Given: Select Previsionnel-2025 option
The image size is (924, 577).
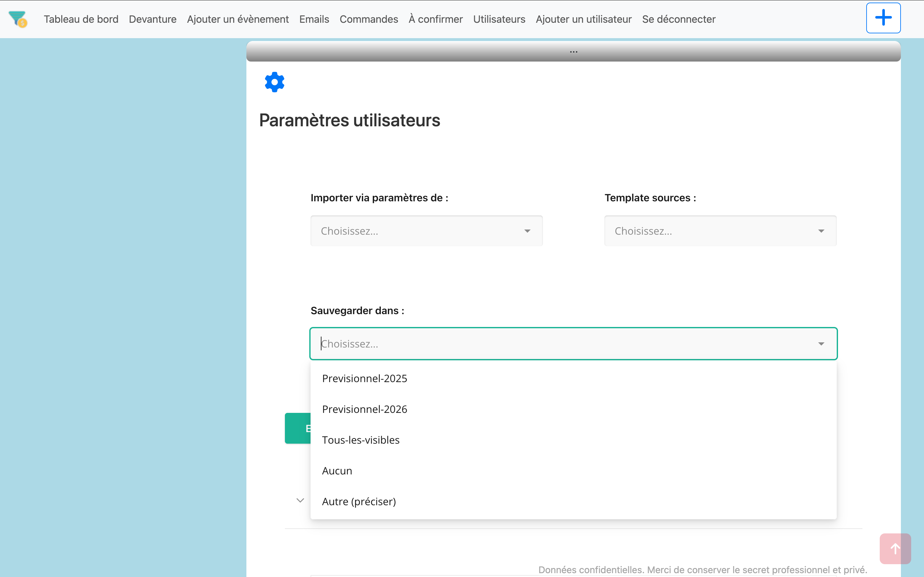Looking at the screenshot, I should pyautogui.click(x=364, y=379).
